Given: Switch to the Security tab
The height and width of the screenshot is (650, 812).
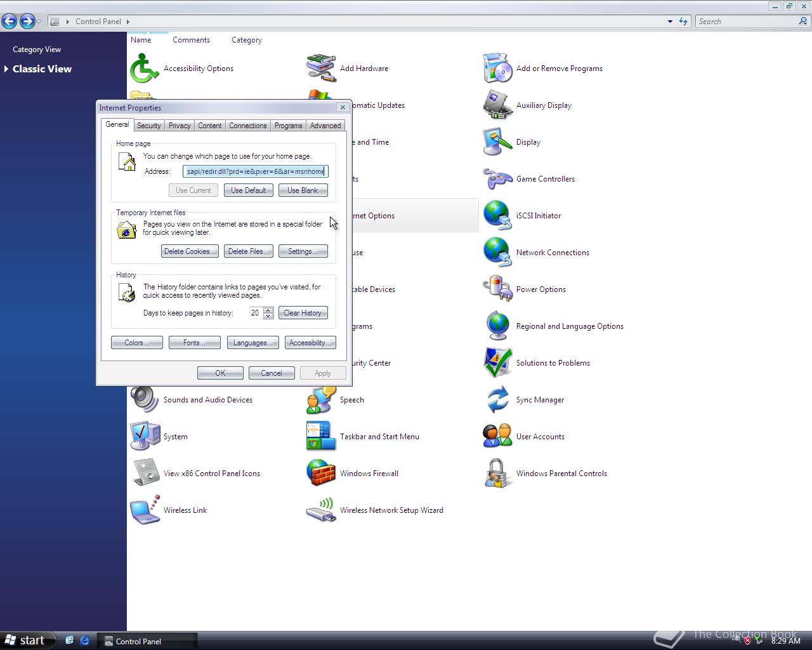Looking at the screenshot, I should [149, 126].
